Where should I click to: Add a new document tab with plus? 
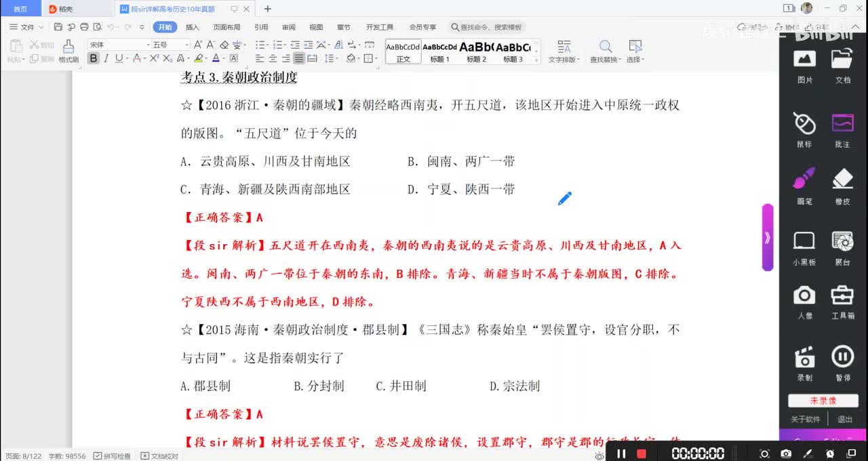pyautogui.click(x=268, y=9)
